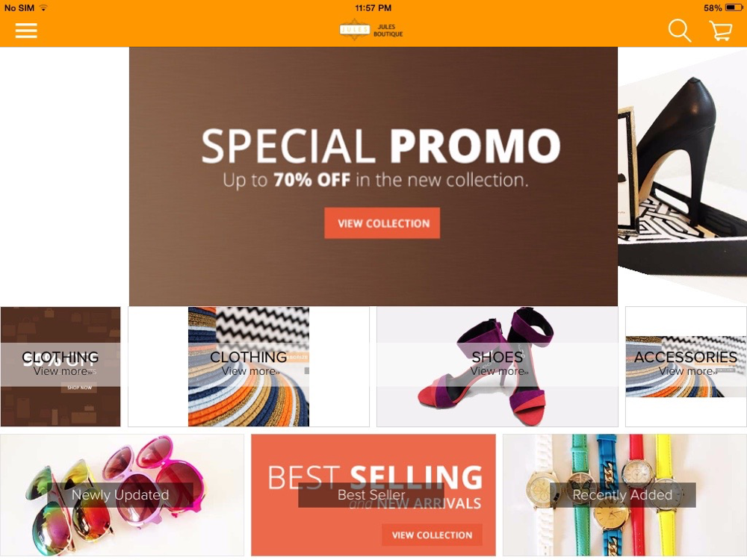Open the shopping cart icon
The image size is (747, 560).
tap(721, 31)
